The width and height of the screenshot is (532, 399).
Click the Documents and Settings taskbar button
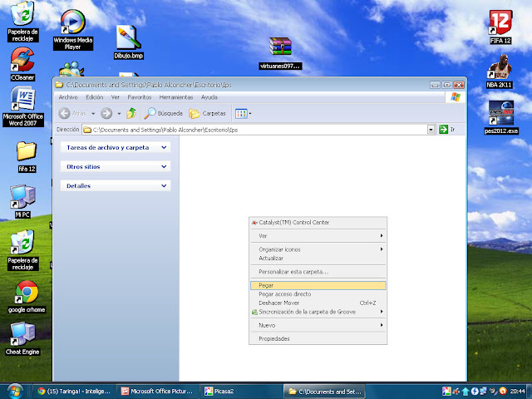(x=324, y=392)
